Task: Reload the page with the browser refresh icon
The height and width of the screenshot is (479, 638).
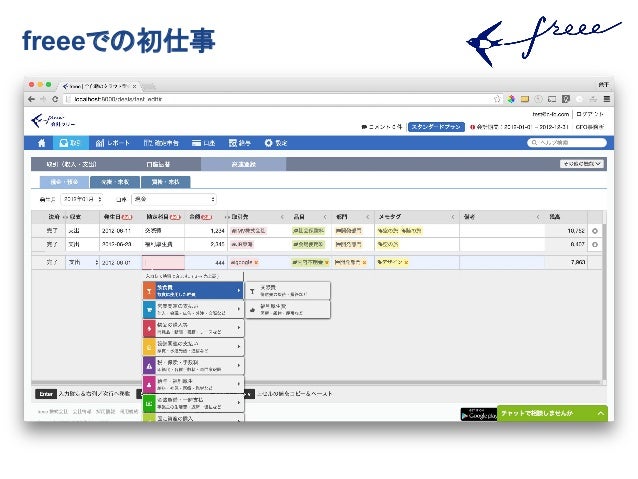Action: (x=55, y=99)
